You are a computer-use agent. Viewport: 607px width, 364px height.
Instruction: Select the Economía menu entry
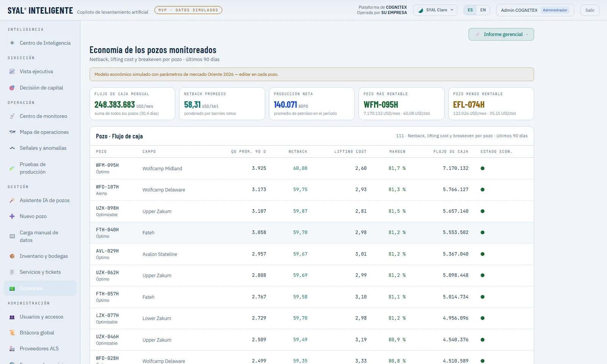point(40,288)
